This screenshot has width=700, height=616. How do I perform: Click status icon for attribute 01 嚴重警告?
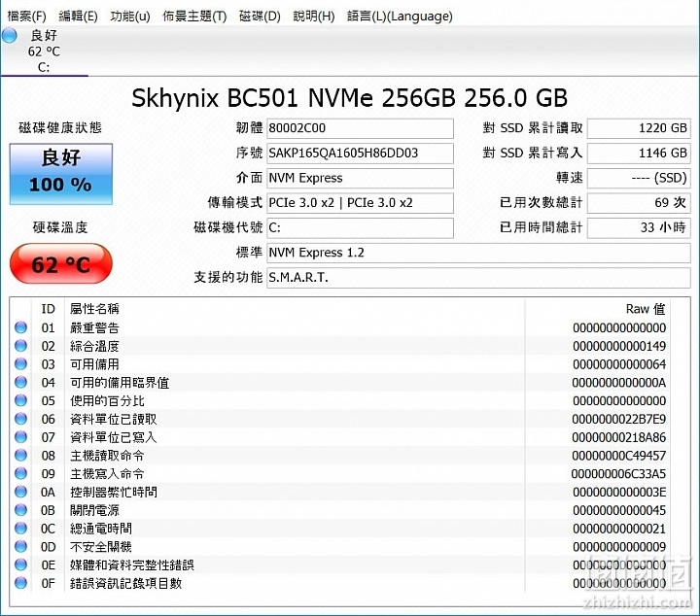(20, 327)
